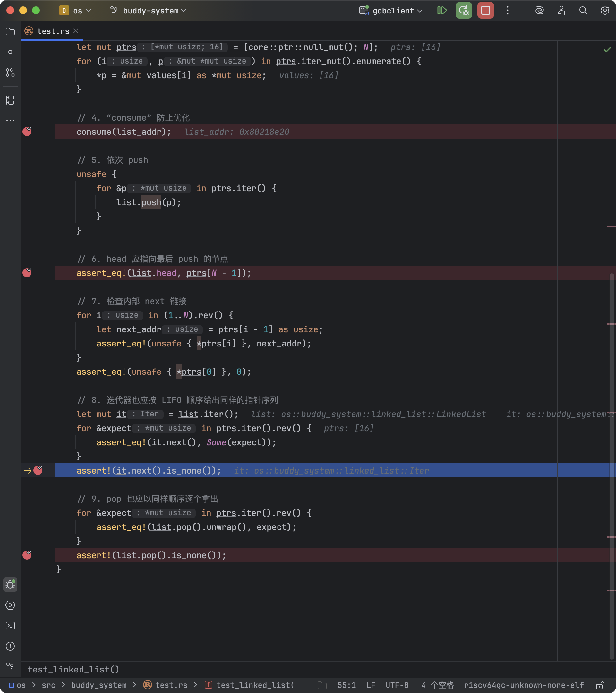
Task: Open the 4 个空格 indent settings
Action: tap(437, 685)
